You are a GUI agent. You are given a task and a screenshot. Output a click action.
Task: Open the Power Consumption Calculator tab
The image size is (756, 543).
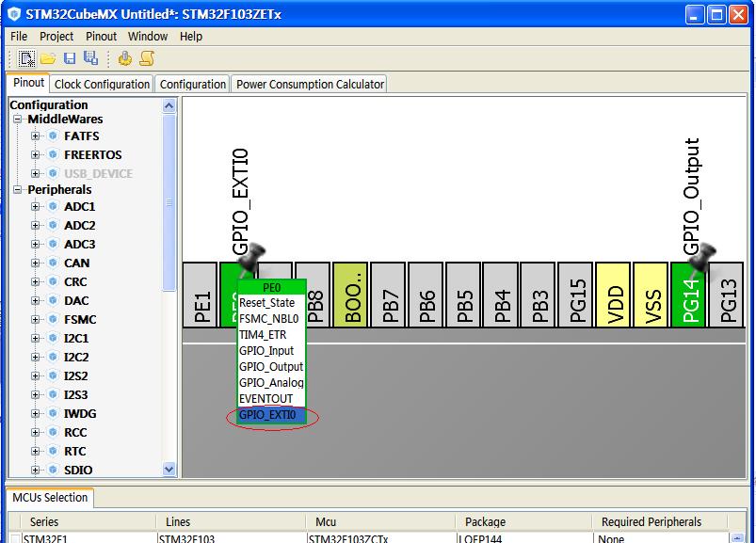coord(310,84)
